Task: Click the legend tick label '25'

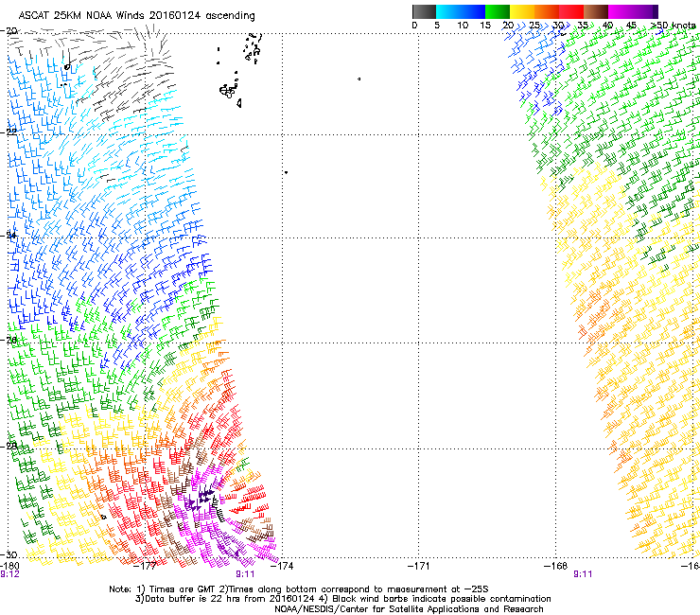Action: point(534,26)
